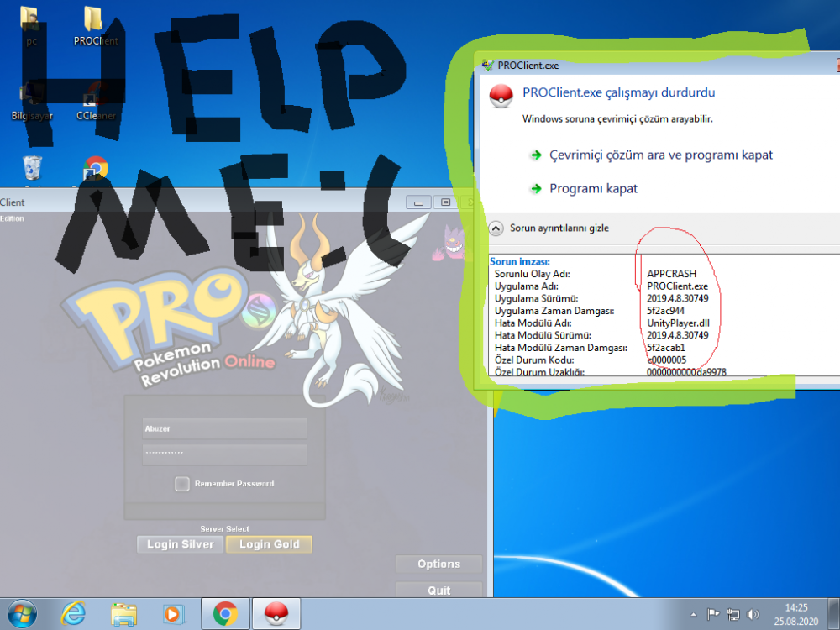Viewport: 840px width, 630px height.
Task: Open Google Chrome desktop shortcut
Action: [x=96, y=168]
